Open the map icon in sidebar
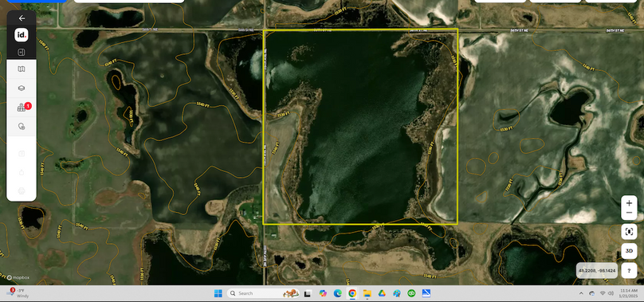 [x=22, y=69]
